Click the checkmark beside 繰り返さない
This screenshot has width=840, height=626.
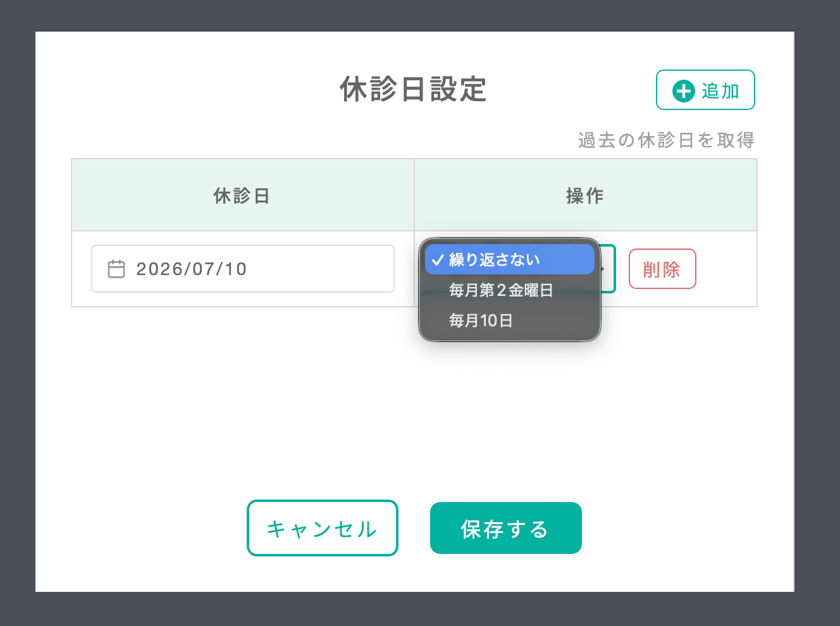click(x=438, y=260)
